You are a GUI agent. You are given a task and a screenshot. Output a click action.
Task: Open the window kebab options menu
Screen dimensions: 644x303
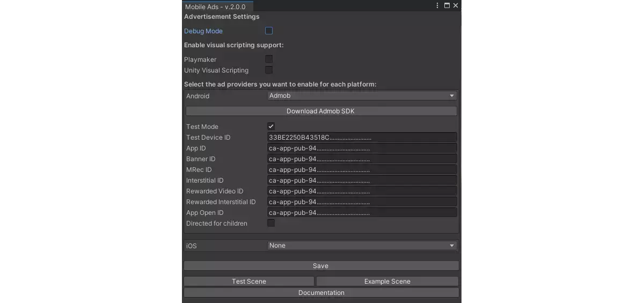[x=438, y=6]
